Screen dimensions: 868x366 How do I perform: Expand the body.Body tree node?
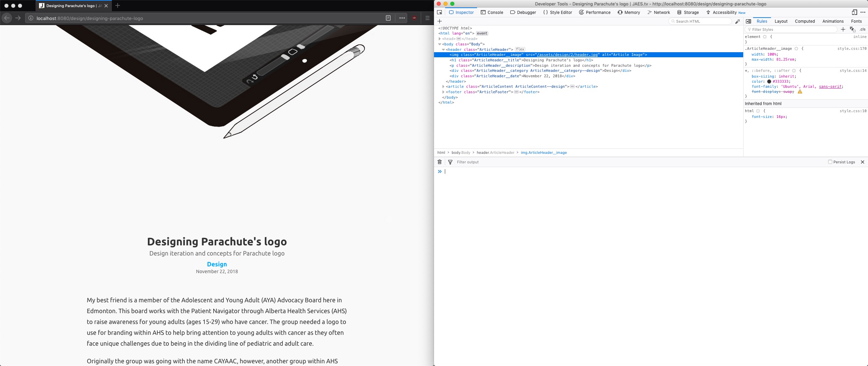coord(439,44)
